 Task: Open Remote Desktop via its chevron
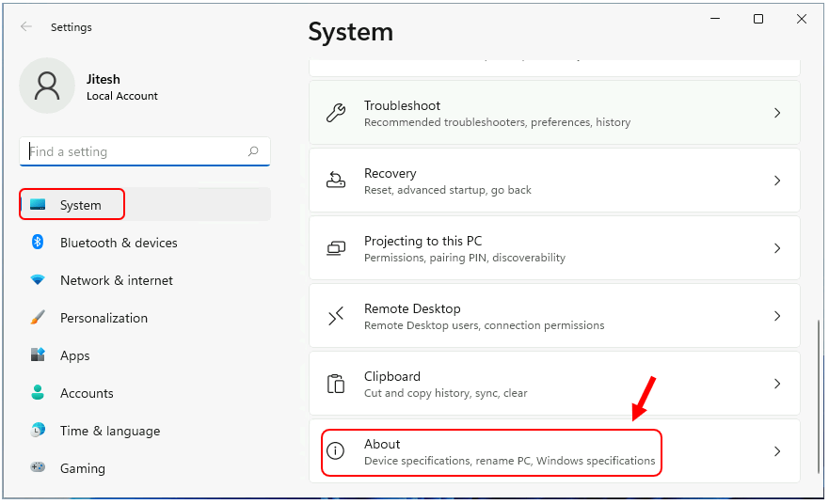point(777,316)
